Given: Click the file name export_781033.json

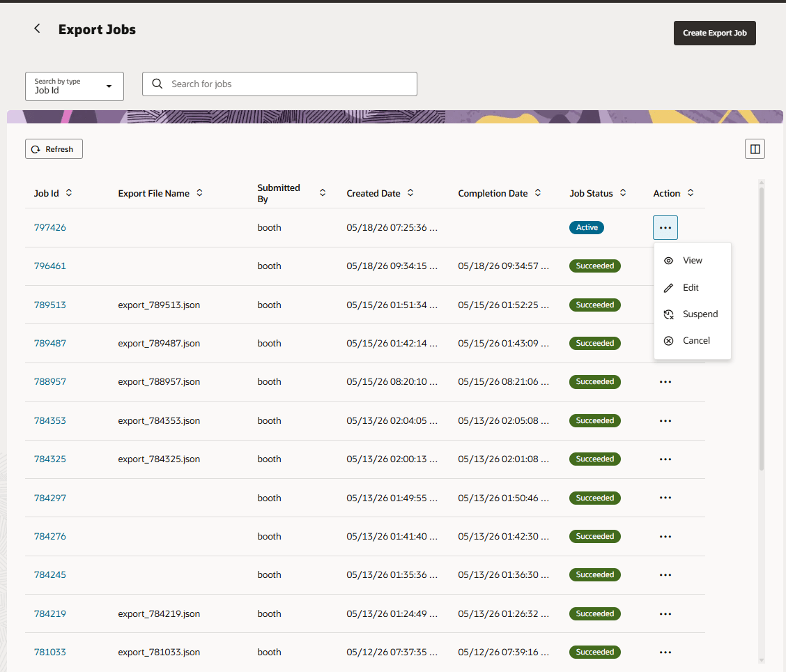Looking at the screenshot, I should [159, 652].
